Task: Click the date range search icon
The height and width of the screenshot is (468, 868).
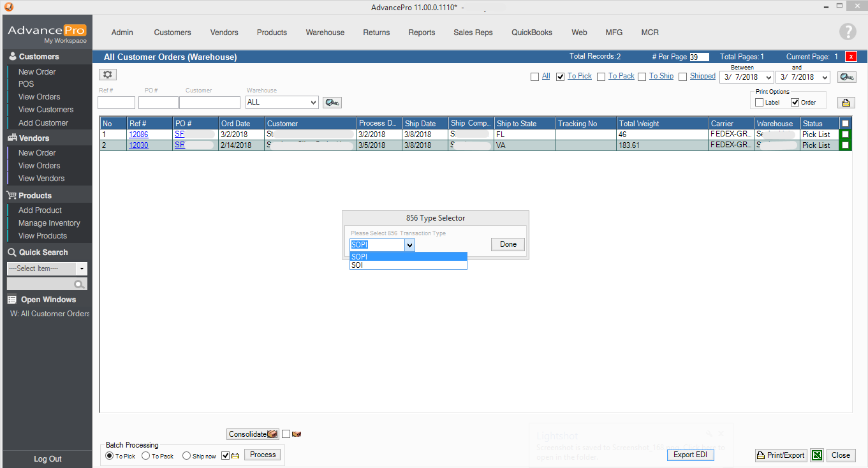Action: click(846, 77)
